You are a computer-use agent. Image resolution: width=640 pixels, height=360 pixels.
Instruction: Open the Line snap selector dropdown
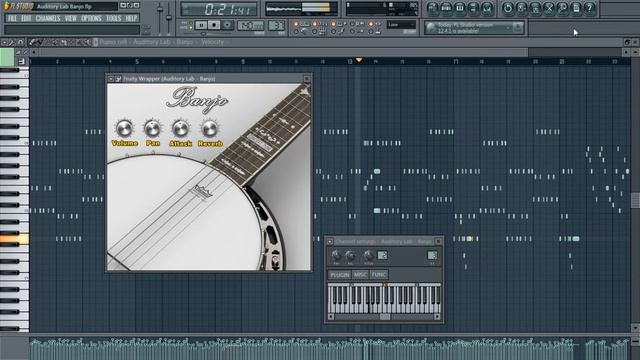point(401,25)
